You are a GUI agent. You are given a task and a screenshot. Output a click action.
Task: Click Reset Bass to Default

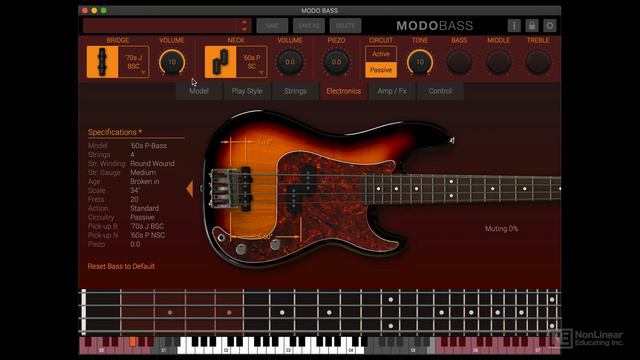(x=121, y=266)
